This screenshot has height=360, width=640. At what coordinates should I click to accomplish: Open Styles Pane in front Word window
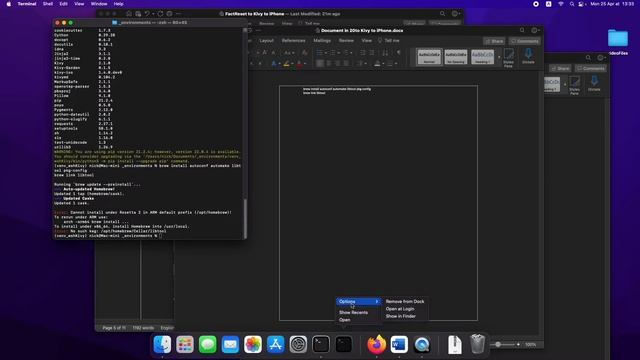509,58
